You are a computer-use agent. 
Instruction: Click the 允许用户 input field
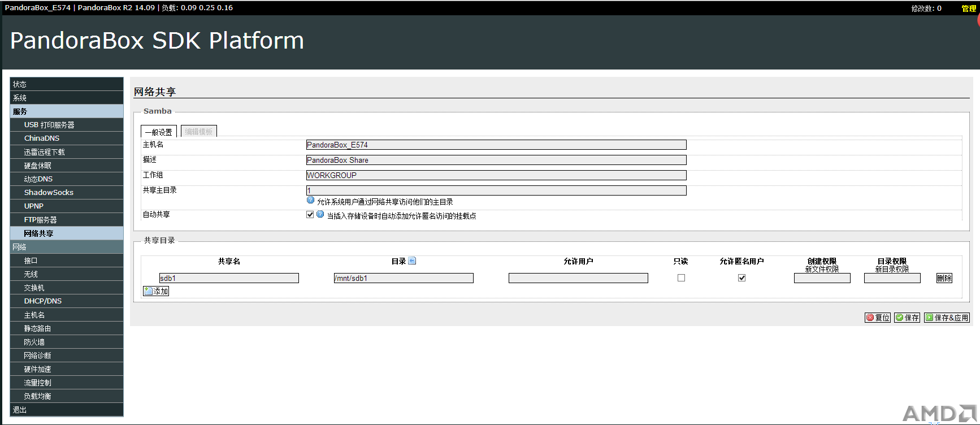pos(578,278)
